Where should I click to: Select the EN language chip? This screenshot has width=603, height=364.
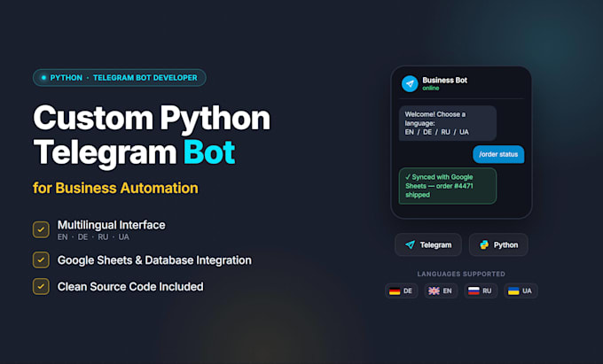441,291
